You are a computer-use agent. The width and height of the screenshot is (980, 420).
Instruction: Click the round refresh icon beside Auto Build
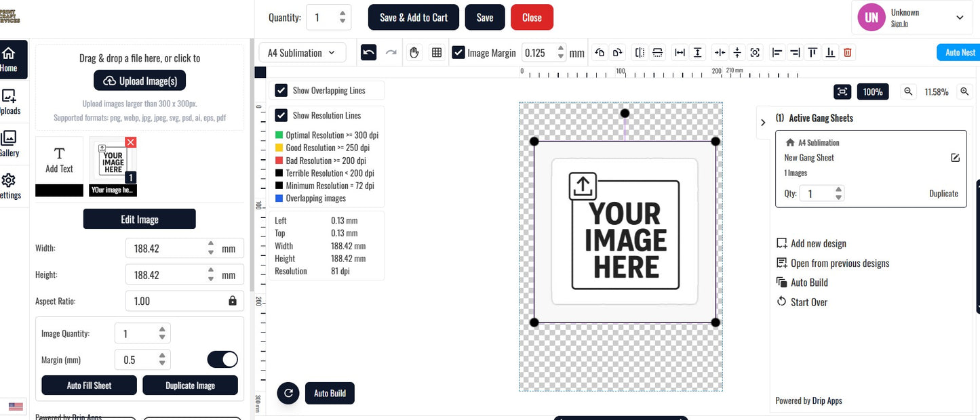pos(288,393)
